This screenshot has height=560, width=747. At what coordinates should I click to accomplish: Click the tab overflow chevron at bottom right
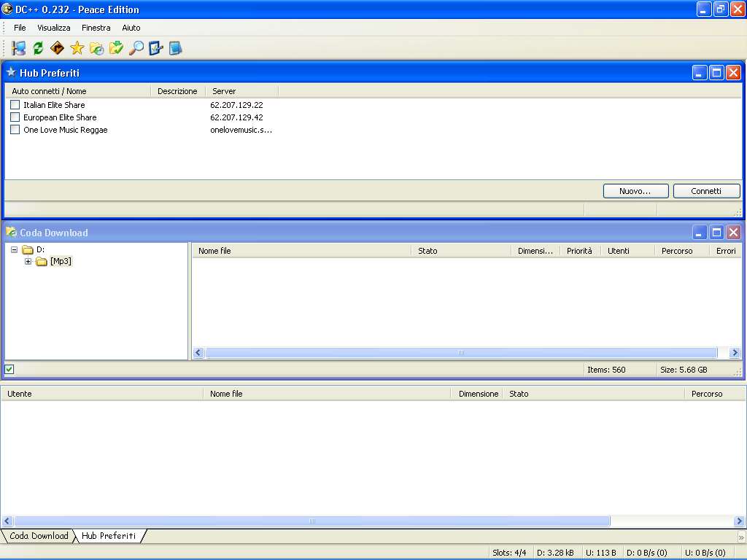[741, 537]
